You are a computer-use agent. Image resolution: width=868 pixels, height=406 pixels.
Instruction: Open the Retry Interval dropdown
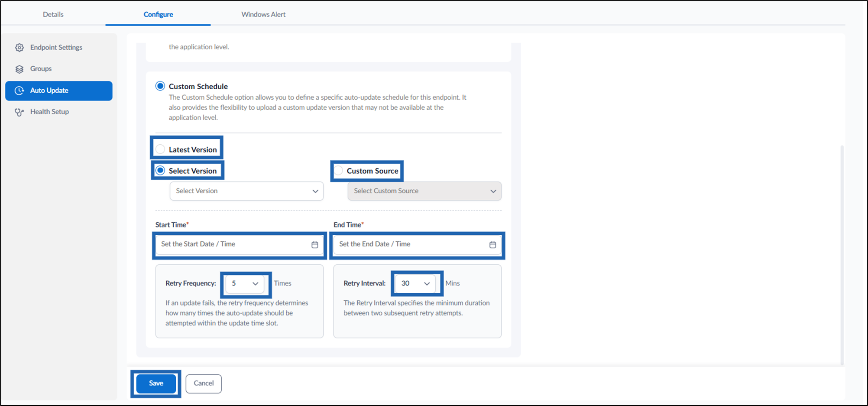415,283
